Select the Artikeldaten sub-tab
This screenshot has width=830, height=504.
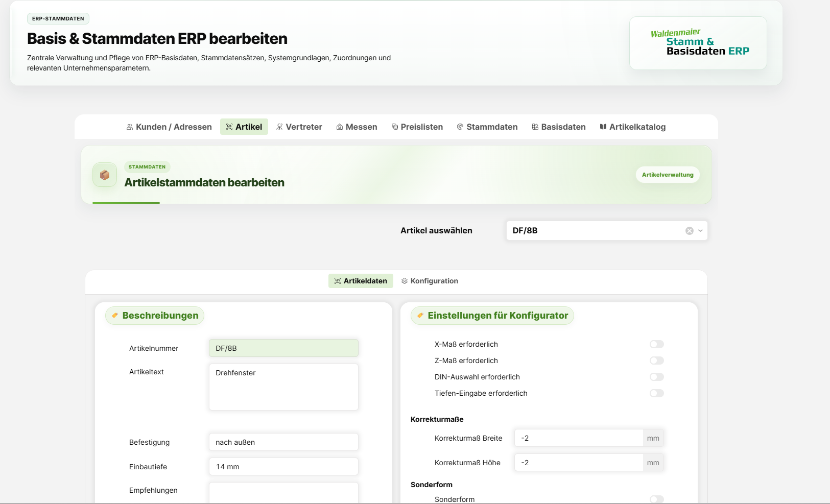tap(361, 281)
